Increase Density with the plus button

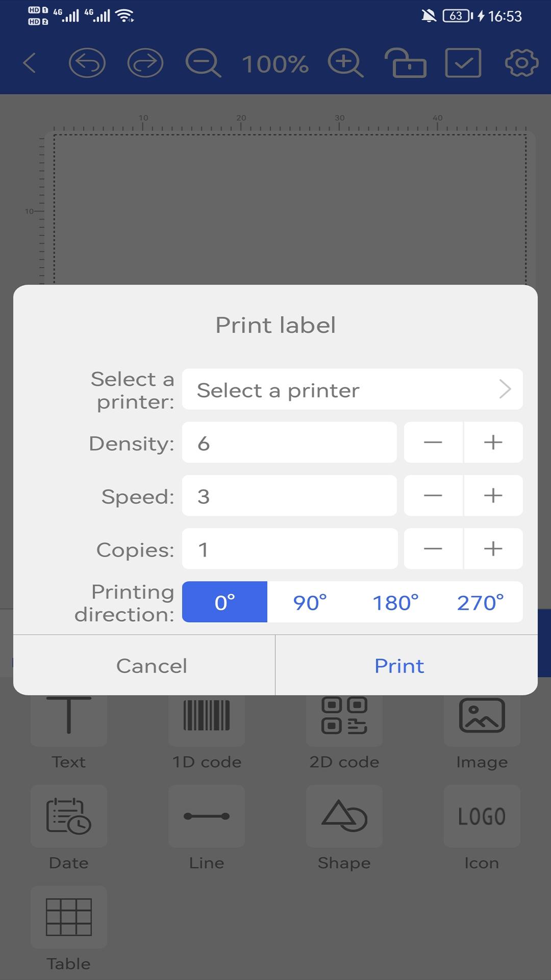[x=493, y=443]
